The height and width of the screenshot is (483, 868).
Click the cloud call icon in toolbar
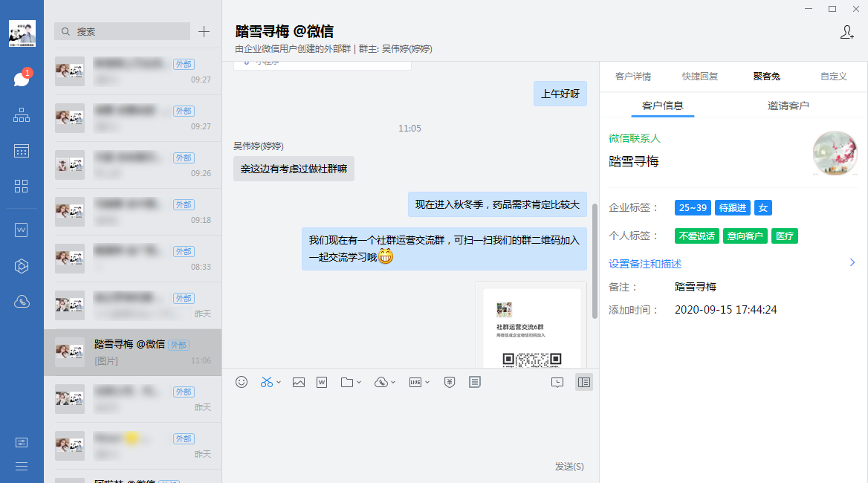click(x=380, y=382)
